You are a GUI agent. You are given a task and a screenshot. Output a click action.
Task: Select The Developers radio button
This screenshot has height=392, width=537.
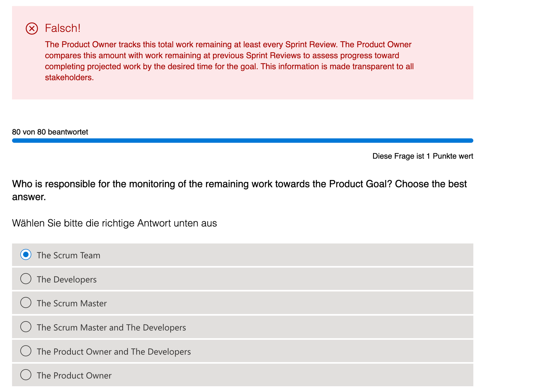coord(26,279)
